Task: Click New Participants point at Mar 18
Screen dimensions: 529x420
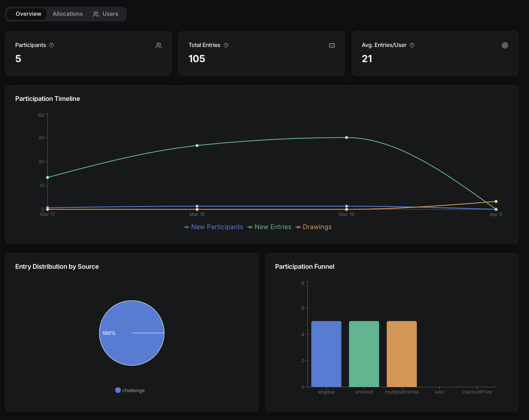Action: (x=197, y=206)
